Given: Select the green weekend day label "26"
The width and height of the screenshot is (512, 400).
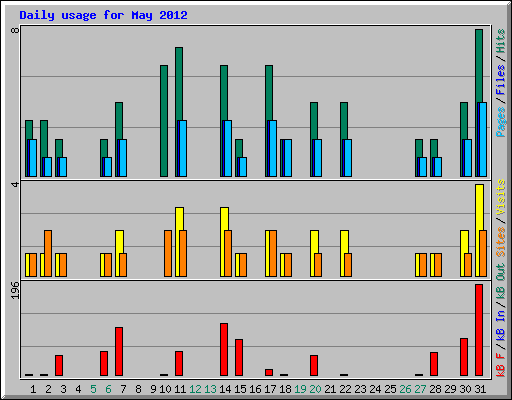Looking at the screenshot, I should [405, 389].
